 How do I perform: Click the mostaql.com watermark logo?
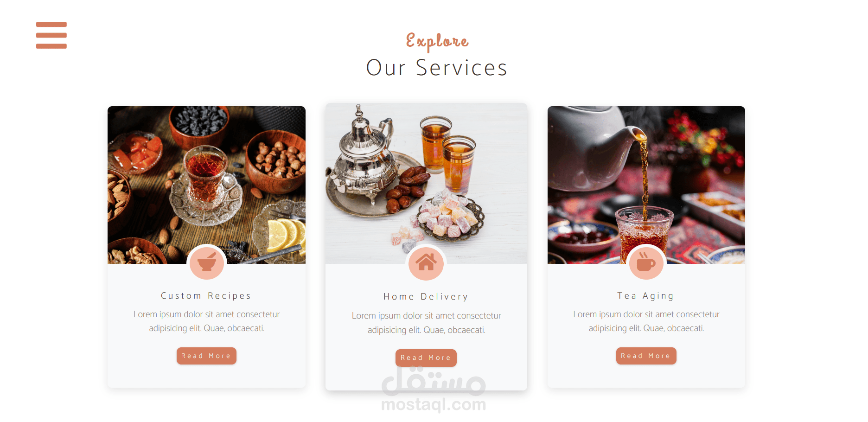[434, 389]
